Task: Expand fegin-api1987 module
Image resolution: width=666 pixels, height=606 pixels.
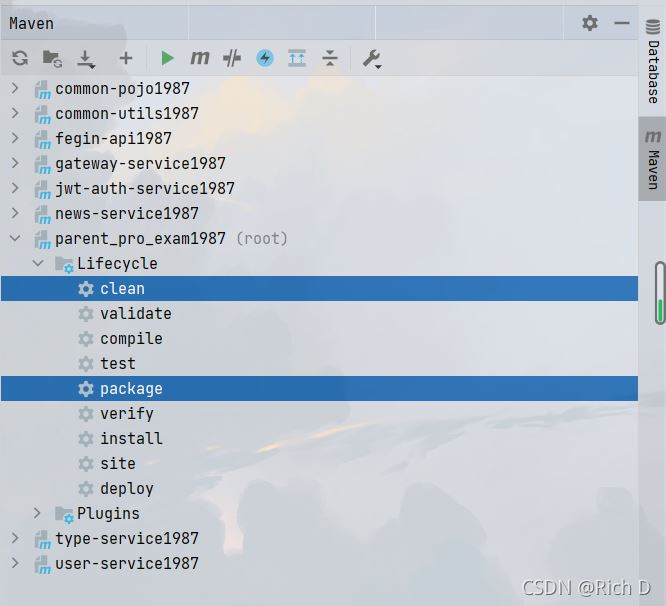Action: (x=15, y=138)
